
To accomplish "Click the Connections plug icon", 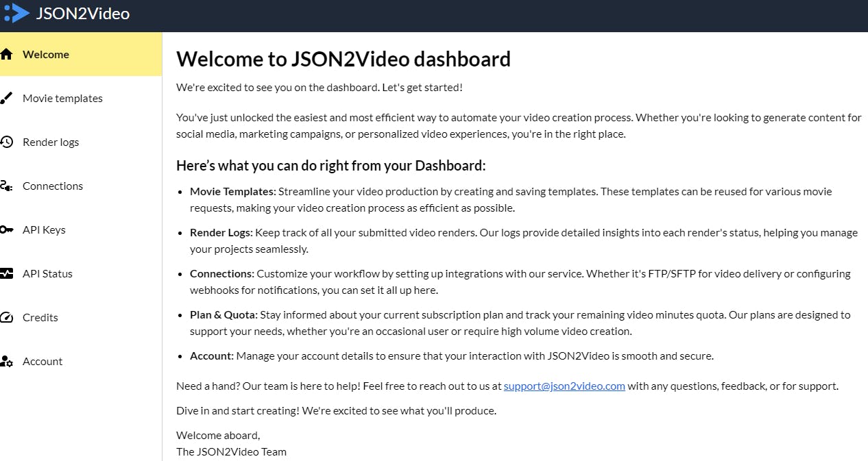I will point(6,186).
